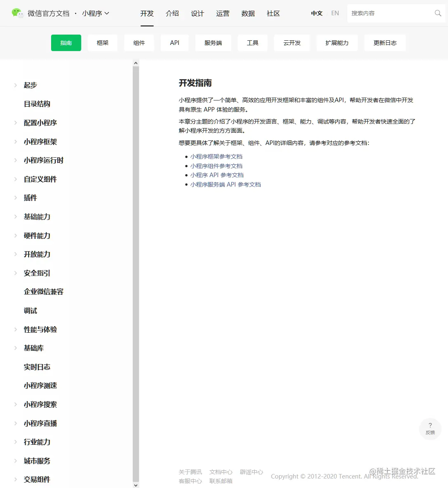Expand the 插件 section chevron

coord(16,198)
